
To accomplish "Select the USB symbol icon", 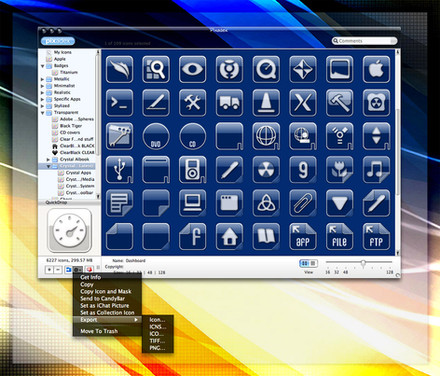I will [x=119, y=170].
